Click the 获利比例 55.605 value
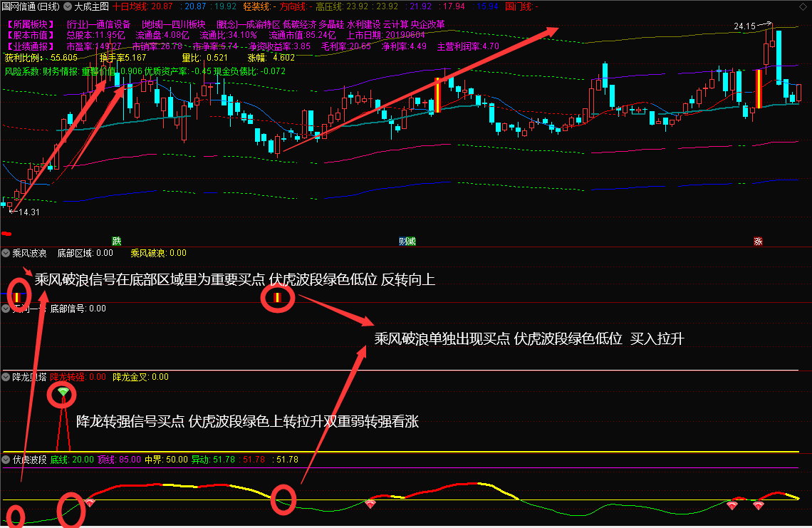Viewport: 812px width, 528px height. coord(41,58)
